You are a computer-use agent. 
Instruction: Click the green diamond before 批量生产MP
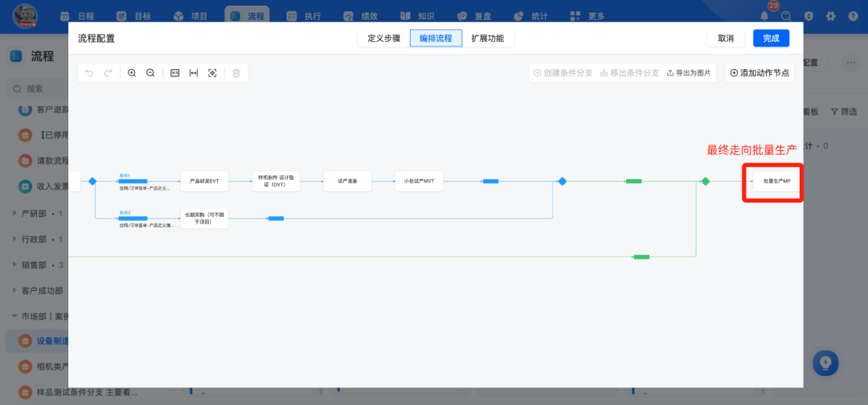click(x=706, y=181)
